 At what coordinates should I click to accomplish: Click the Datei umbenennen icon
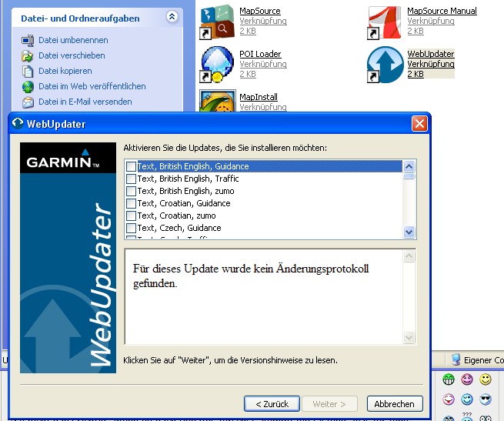[28, 40]
